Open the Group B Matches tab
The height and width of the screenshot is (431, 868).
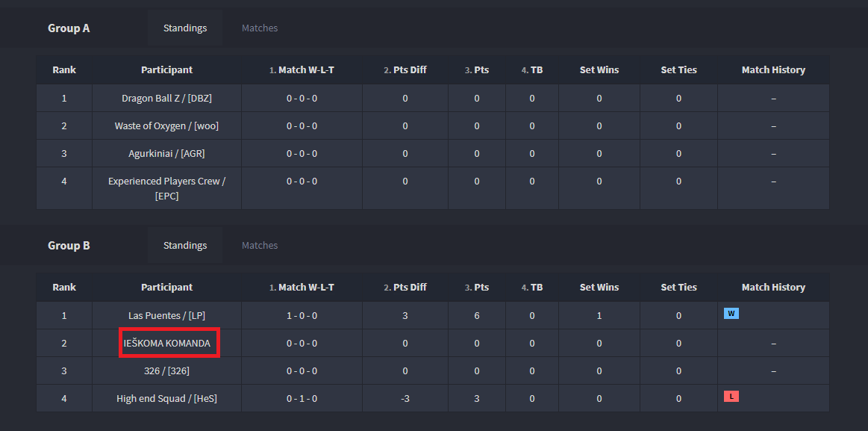[260, 245]
